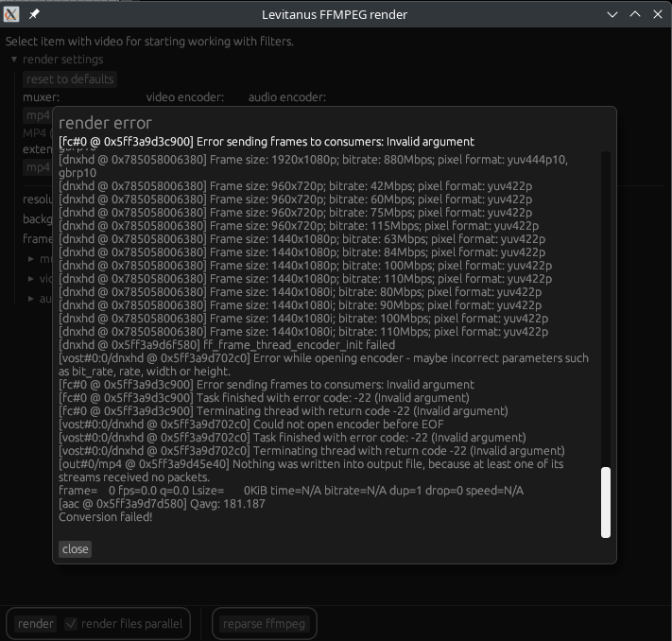Click the 'frame= 0 fps=0.0' status line

coord(291,490)
